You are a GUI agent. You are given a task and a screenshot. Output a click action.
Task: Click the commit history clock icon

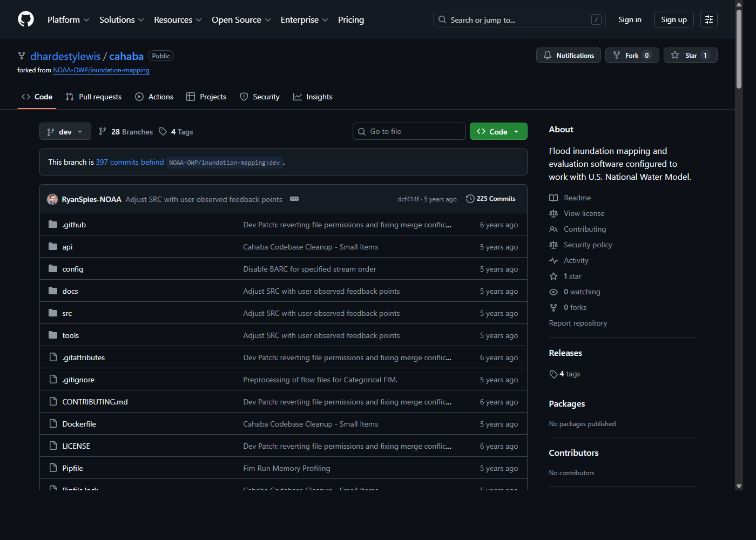(x=469, y=198)
